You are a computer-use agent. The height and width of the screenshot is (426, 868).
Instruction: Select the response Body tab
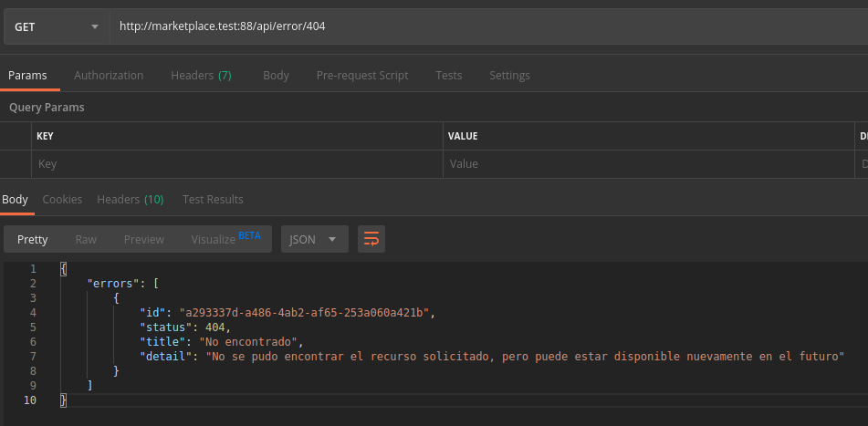click(15, 199)
